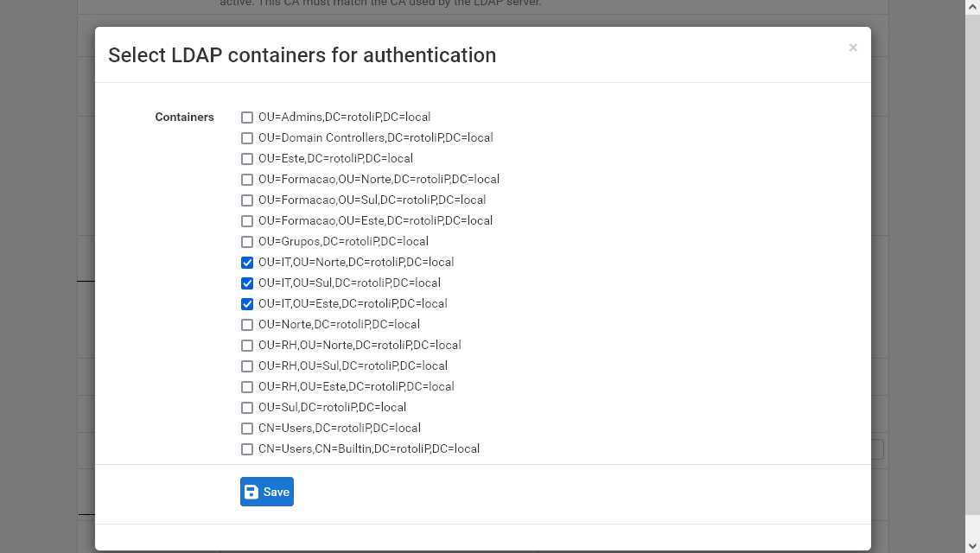
Task: Check OU=Formacao,OU=Norte container
Action: pyautogui.click(x=246, y=179)
